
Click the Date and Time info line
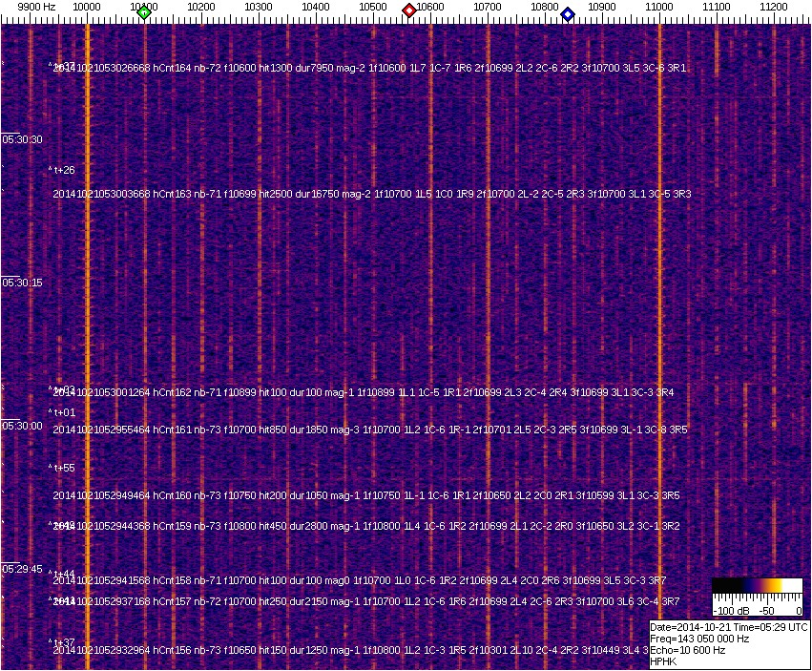pos(729,627)
